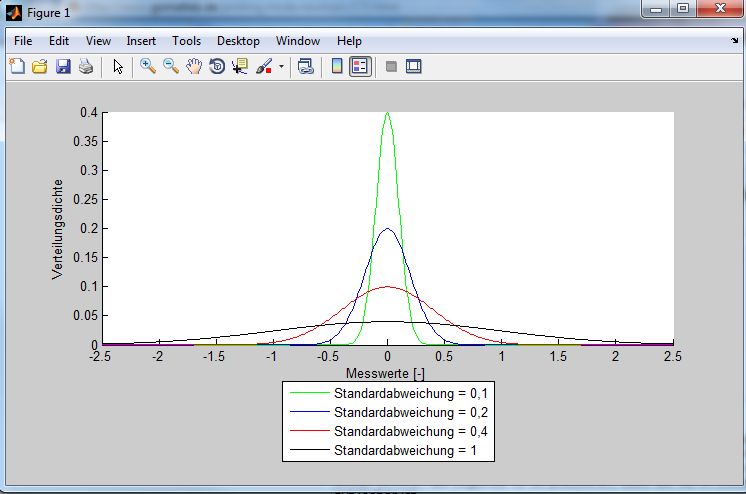
Task: Select the Zoom Out tool
Action: pyautogui.click(x=171, y=67)
